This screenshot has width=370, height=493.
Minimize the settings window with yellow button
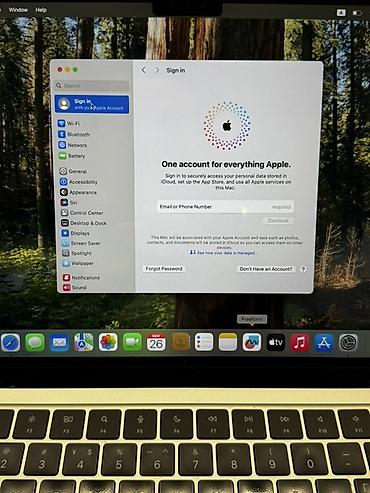(68, 69)
